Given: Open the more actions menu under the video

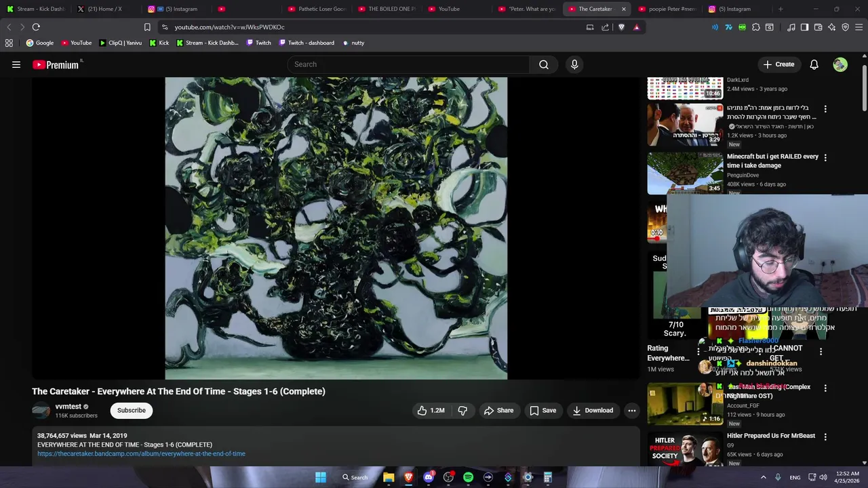Looking at the screenshot, I should 631,410.
